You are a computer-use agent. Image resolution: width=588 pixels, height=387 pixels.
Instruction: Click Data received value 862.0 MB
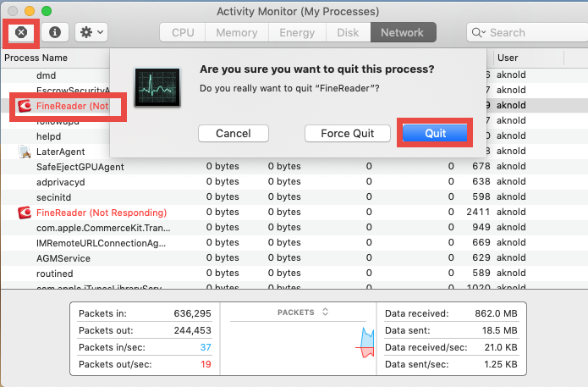496,313
